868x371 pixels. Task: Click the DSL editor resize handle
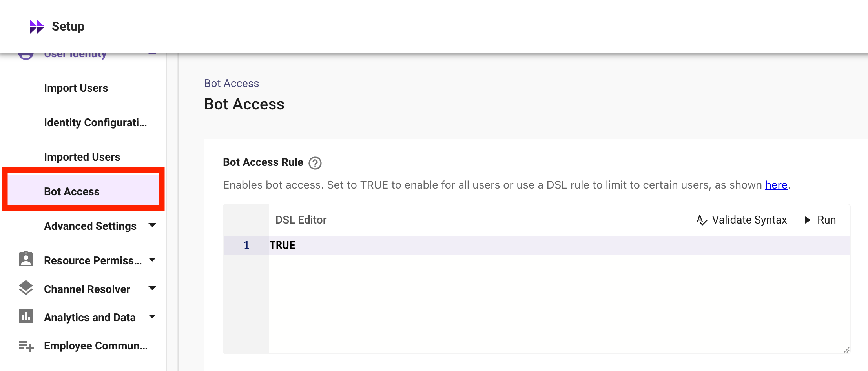846,350
